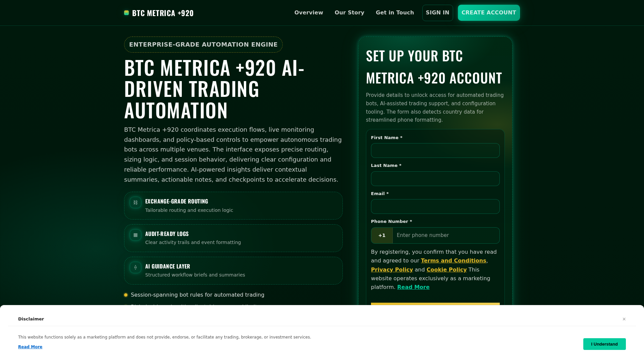
Task: Click 'Structured workflow briefs and summaries' text
Action: pos(195,275)
